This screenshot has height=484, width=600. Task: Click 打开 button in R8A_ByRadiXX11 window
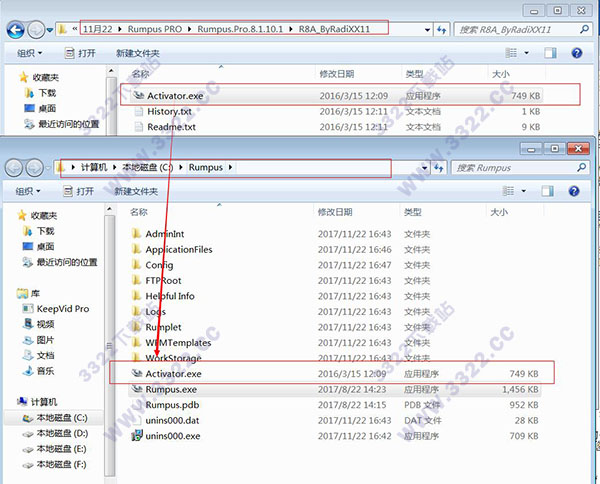pos(80,53)
